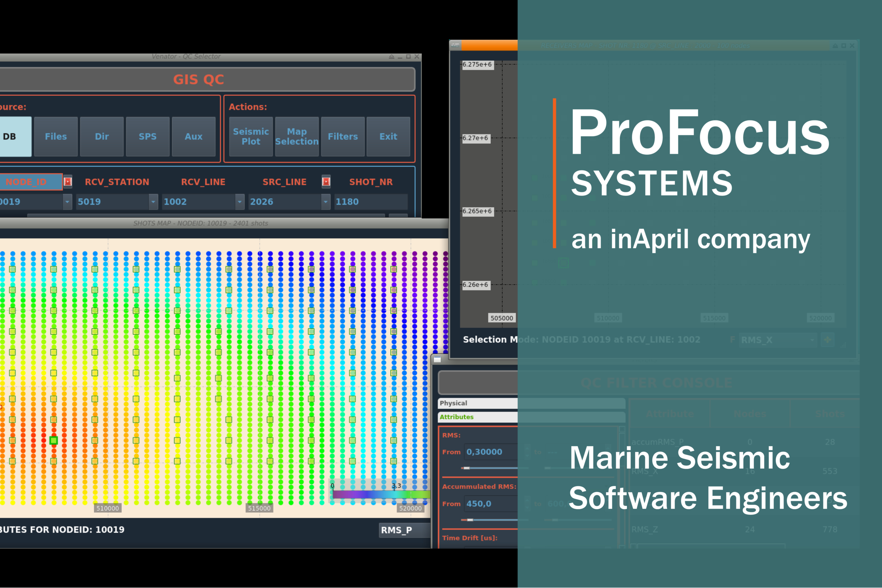Click the RMS From field 0,30000
The width and height of the screenshot is (882, 588).
(491, 452)
